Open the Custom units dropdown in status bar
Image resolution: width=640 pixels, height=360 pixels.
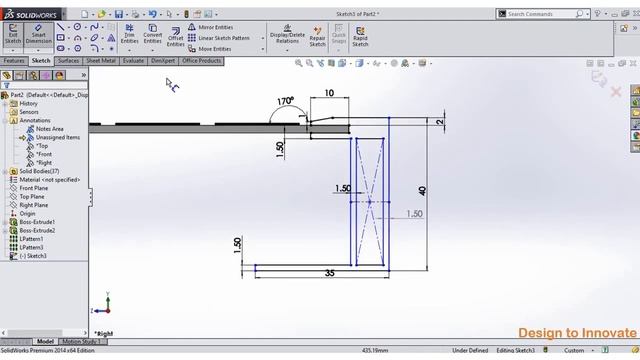592,350
